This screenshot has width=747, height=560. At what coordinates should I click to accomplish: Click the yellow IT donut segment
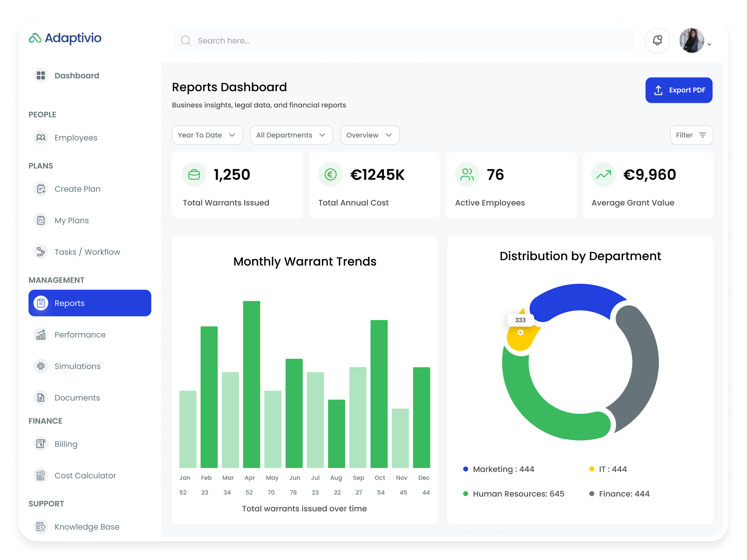click(x=520, y=338)
